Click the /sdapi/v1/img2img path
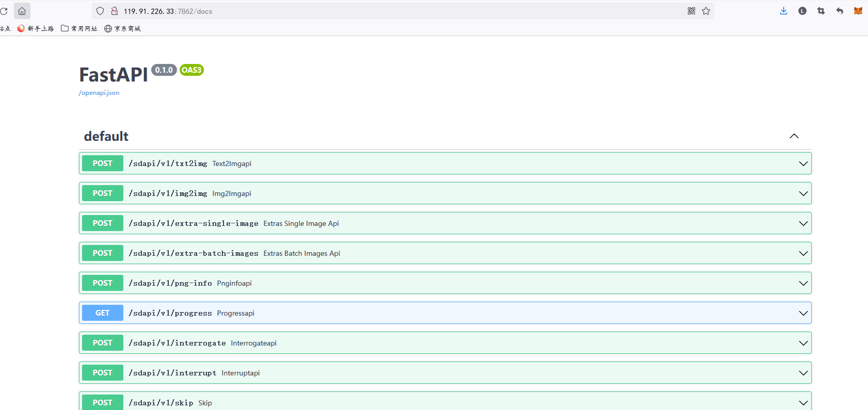868x410 pixels. (168, 193)
